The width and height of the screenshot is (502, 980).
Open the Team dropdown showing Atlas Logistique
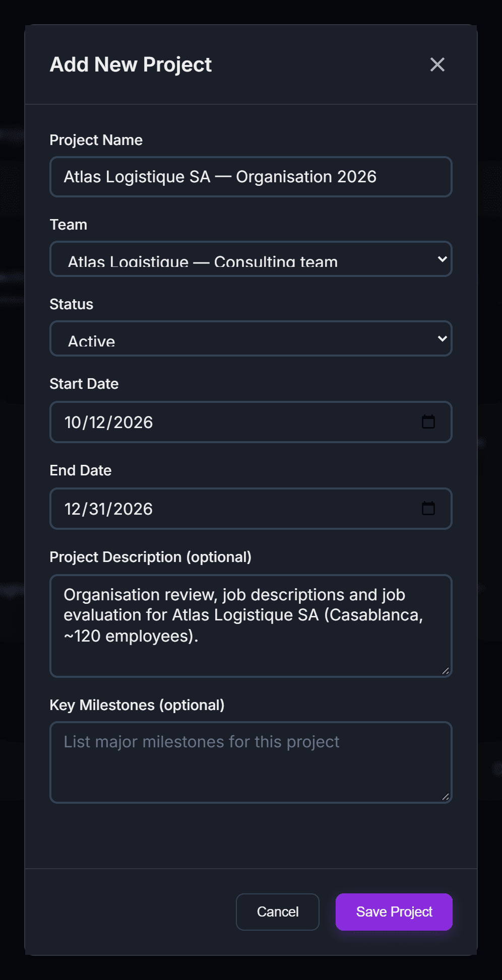pyautogui.click(x=251, y=259)
